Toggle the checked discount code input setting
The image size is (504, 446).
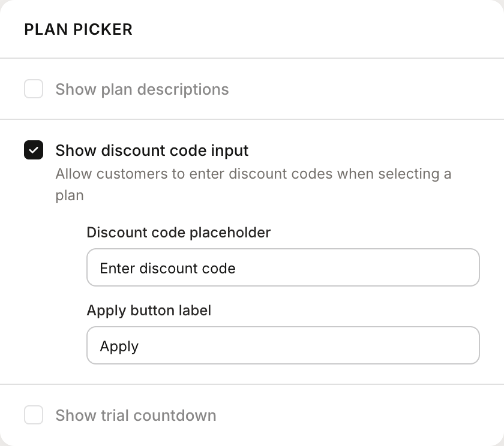point(34,150)
